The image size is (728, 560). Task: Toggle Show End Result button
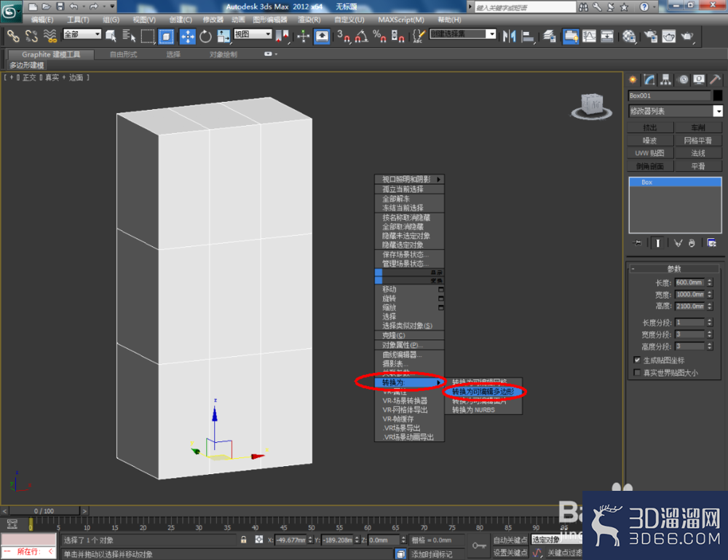click(658, 242)
